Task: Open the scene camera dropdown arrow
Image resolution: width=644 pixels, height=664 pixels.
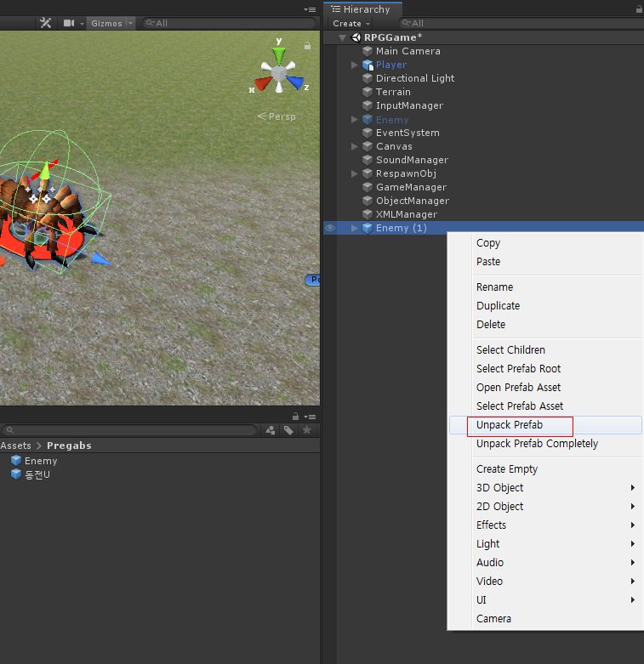Action: [x=82, y=24]
